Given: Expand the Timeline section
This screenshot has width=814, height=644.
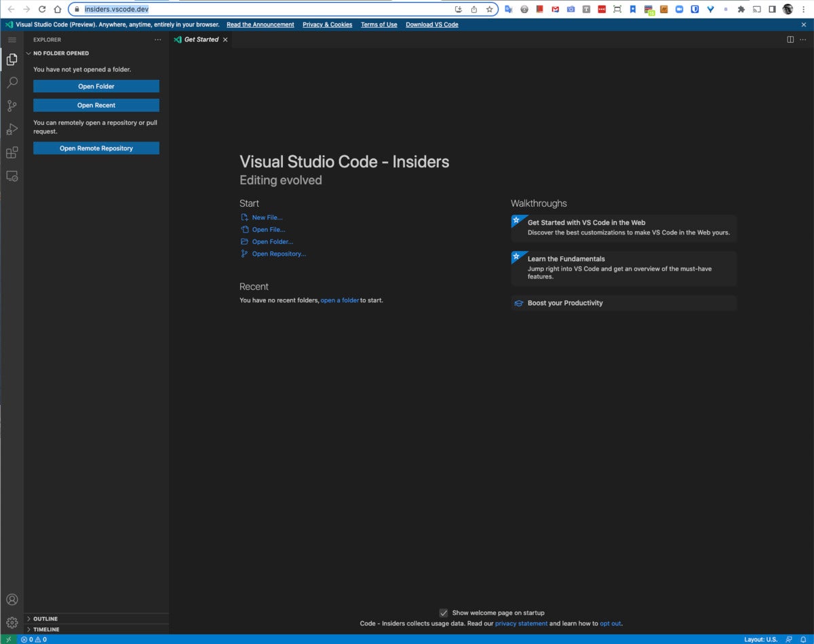Looking at the screenshot, I should tap(96, 629).
